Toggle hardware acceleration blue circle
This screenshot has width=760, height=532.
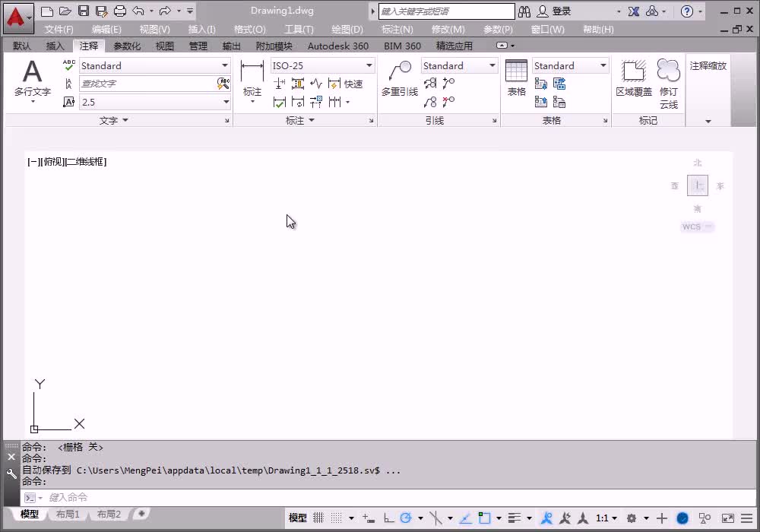point(682,518)
